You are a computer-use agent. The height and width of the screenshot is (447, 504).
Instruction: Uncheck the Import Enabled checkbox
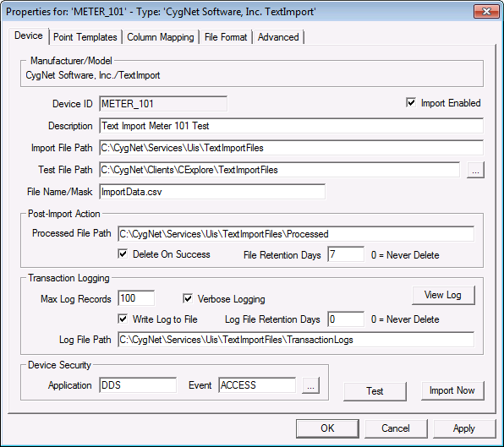point(411,103)
